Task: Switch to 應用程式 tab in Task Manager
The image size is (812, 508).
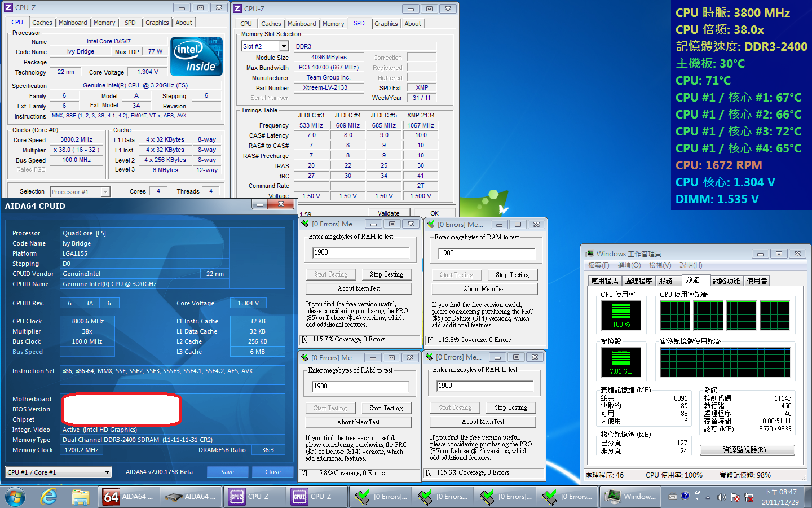Action: (x=604, y=281)
